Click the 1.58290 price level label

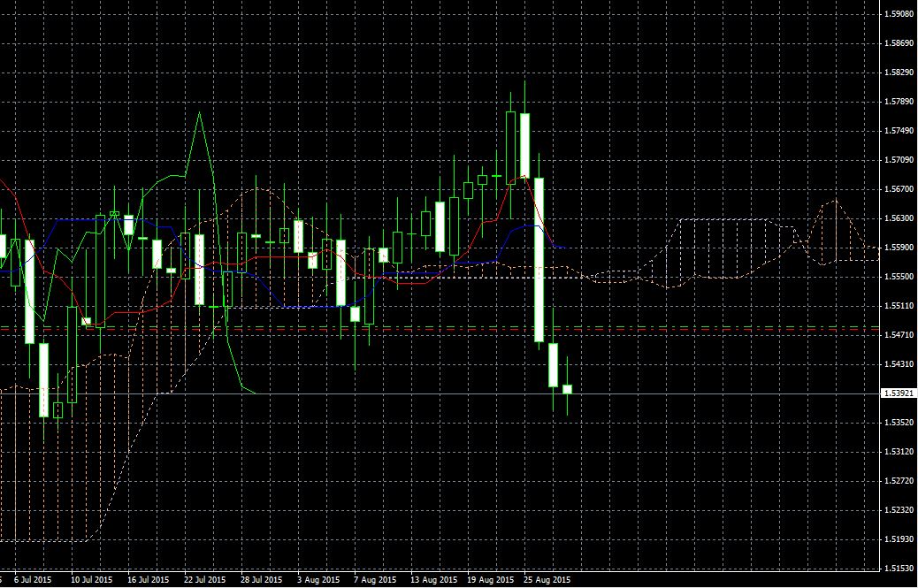pyautogui.click(x=899, y=73)
